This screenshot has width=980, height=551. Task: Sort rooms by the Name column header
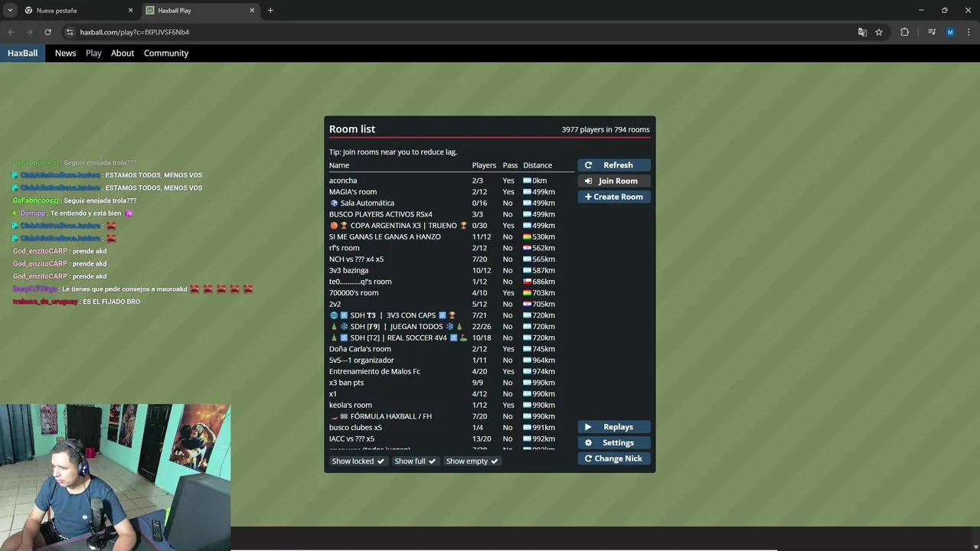(x=339, y=165)
